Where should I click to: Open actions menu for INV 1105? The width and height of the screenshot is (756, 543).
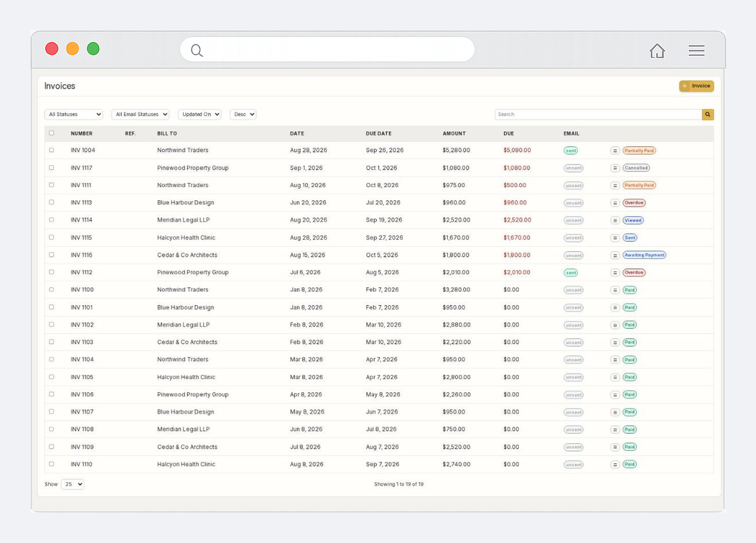coord(615,377)
